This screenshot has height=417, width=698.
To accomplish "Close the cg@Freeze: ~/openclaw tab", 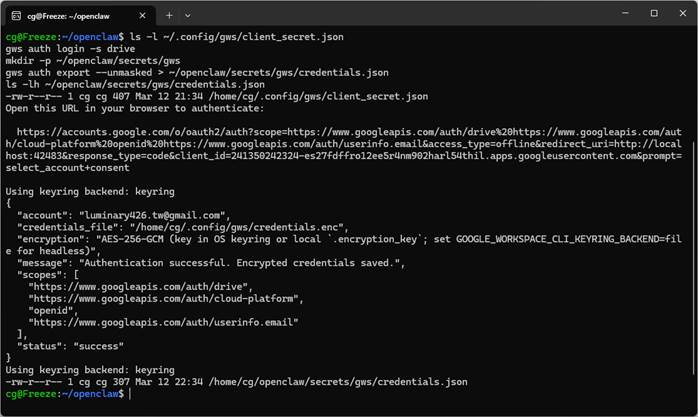I will coord(141,14).
